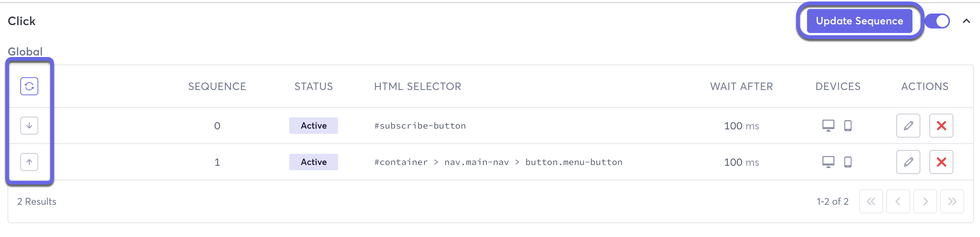Click the sequence refresh icon above the reorder arrows
980x237 pixels.
point(29,86)
